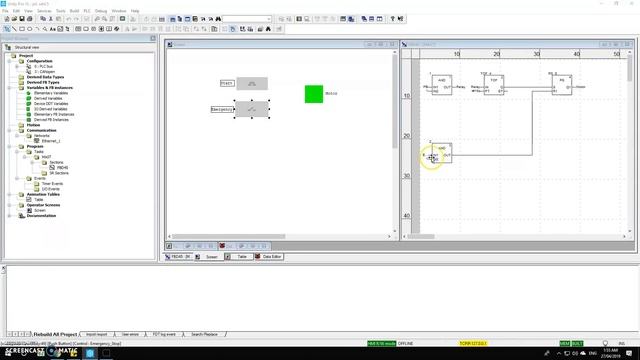Open the FDT log event output tab
The image size is (640, 360).
click(x=164, y=334)
